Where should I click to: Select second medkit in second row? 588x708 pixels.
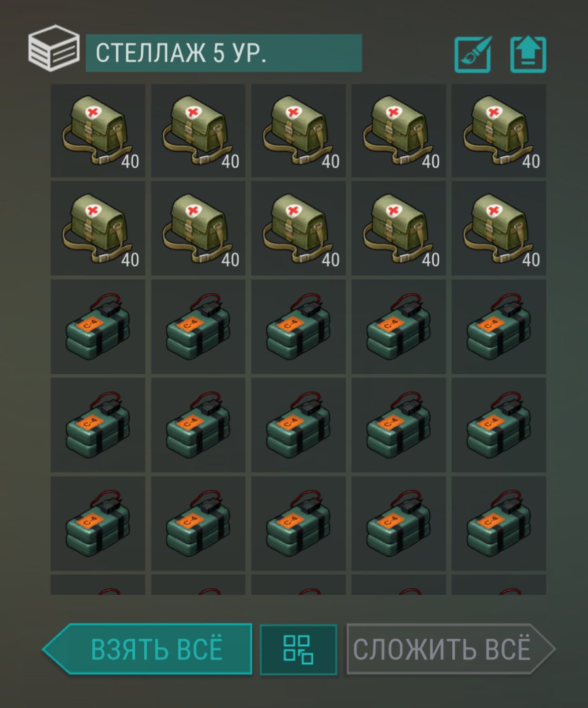tap(198, 228)
